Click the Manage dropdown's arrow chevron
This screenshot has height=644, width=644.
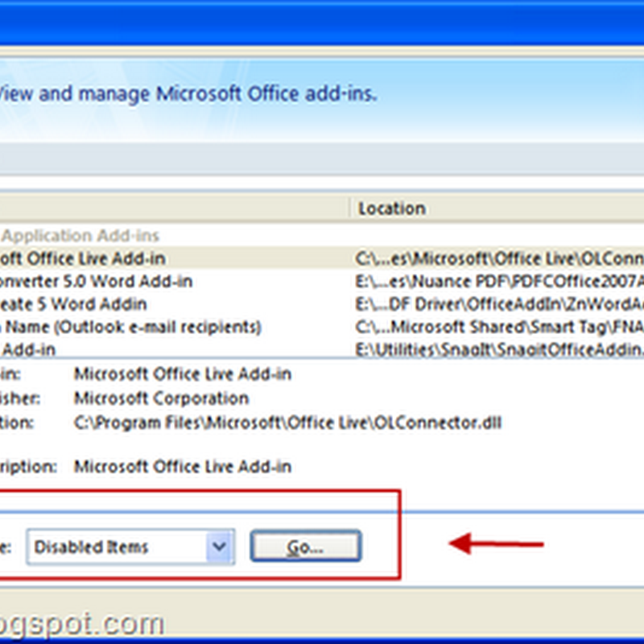point(219,547)
